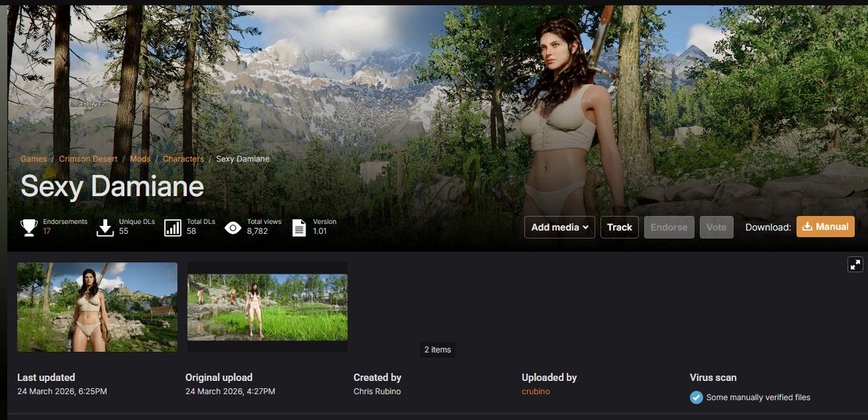Viewport: 868px width, 420px height.
Task: Open uploader profile crubino
Action: (x=536, y=392)
